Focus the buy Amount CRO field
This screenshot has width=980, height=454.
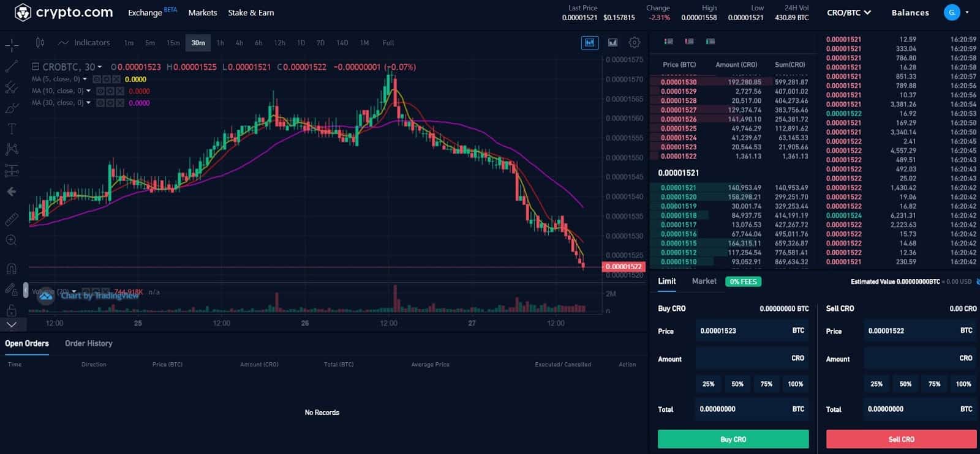pos(752,359)
